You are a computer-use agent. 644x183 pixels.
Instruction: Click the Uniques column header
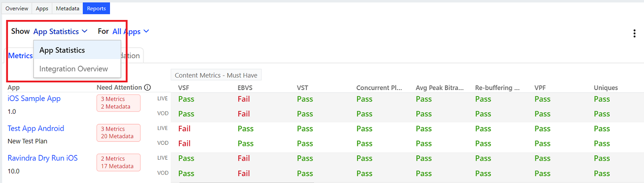point(606,88)
